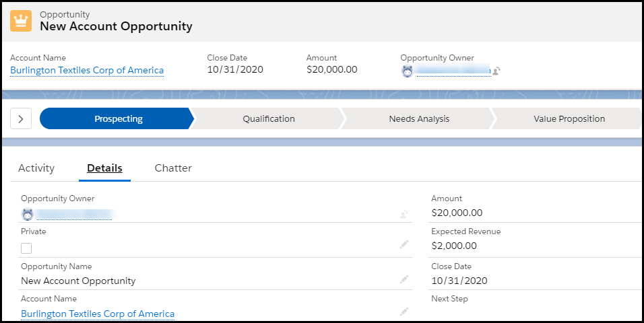Select the Prospecting stage

click(118, 118)
